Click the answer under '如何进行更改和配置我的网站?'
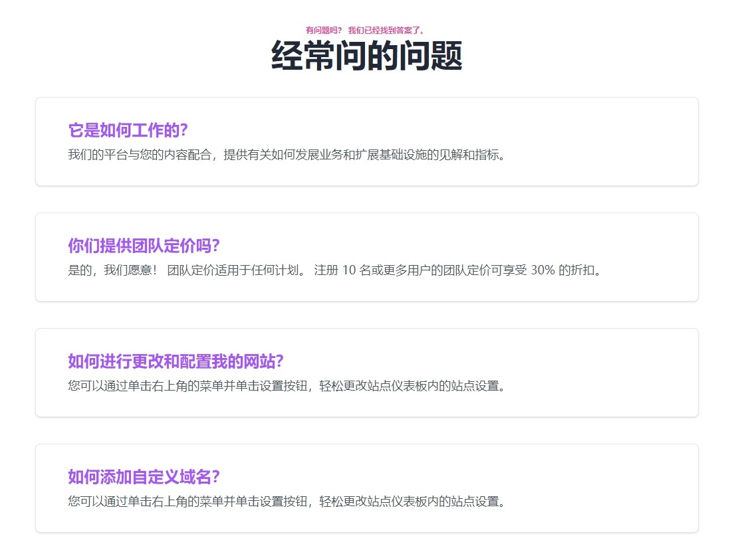Image resolution: width=732 pixels, height=560 pixels. coord(287,386)
